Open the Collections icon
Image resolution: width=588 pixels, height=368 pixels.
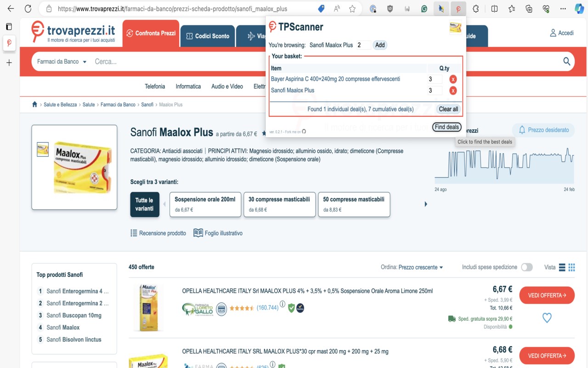point(529,9)
